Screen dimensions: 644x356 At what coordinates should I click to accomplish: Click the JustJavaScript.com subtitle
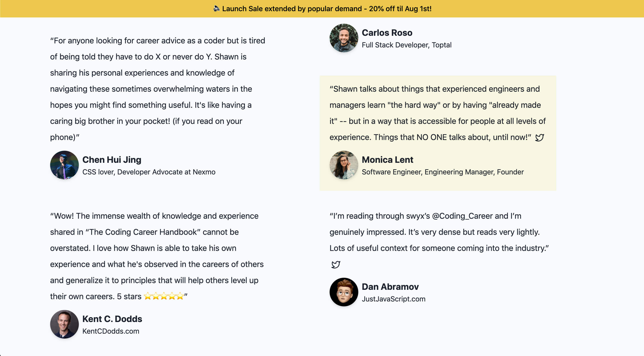393,299
